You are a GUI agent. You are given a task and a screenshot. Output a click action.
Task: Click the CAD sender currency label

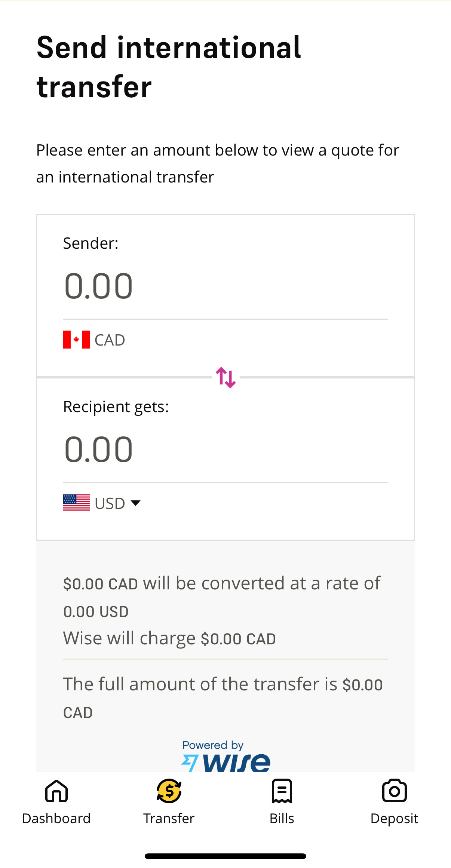tap(110, 340)
